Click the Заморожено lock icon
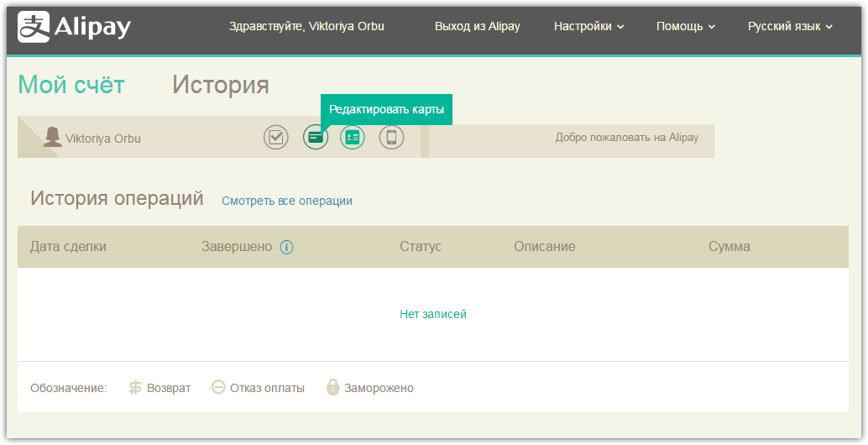Image resolution: width=868 pixels, height=445 pixels. [x=332, y=387]
